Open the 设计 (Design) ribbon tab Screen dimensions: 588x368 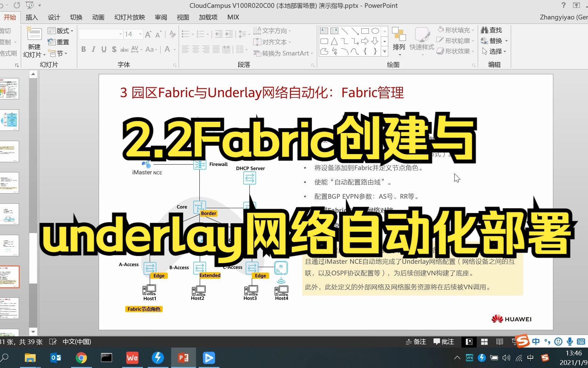click(54, 17)
